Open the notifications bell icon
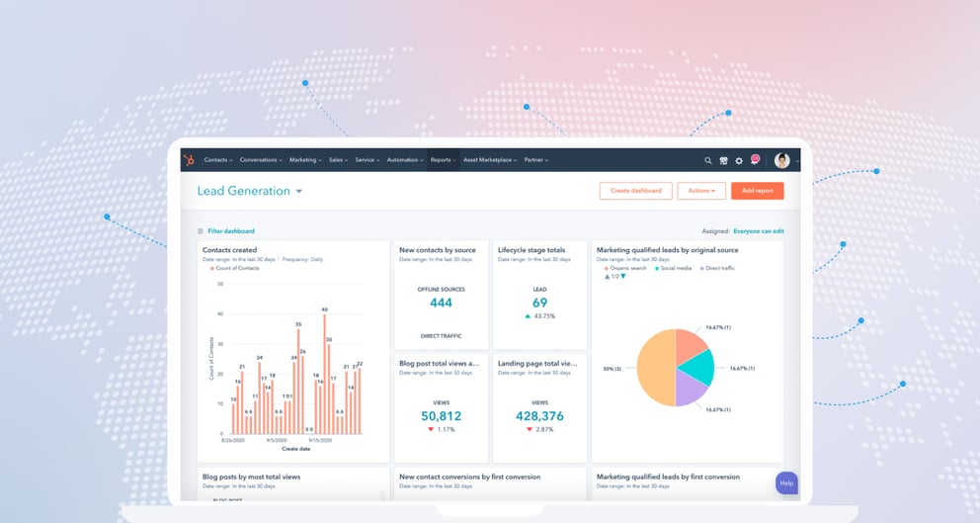Image resolution: width=980 pixels, height=523 pixels. point(754,160)
